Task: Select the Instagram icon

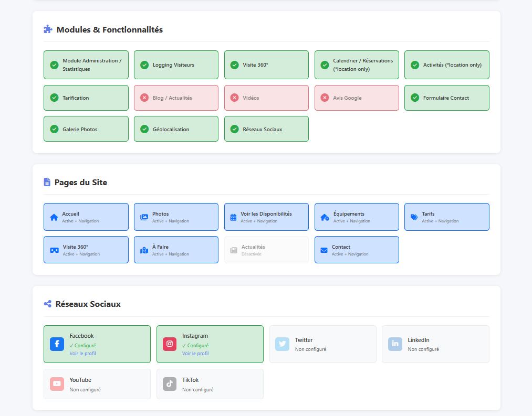Action: point(169,344)
